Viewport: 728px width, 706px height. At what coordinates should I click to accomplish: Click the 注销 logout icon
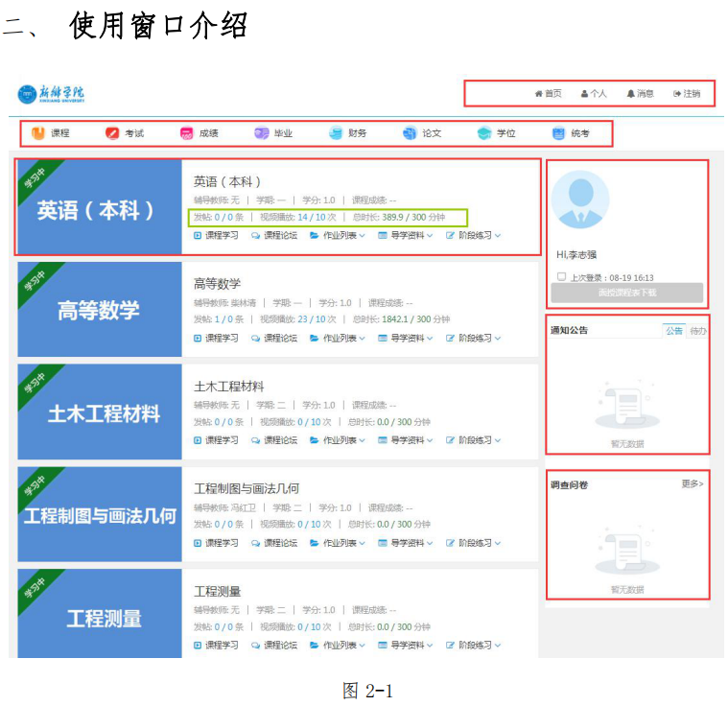tap(677, 94)
